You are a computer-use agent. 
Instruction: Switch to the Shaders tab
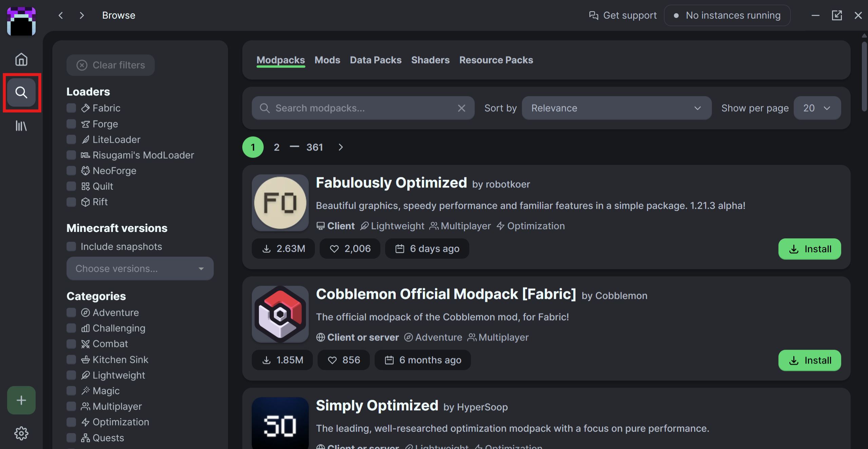pos(430,60)
